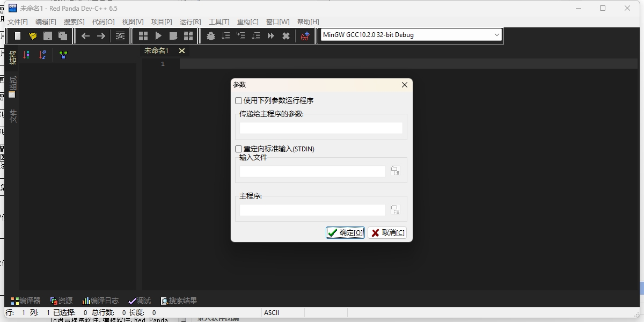The height and width of the screenshot is (322, 644).
Task: Open the 搜索结果 bottom tab
Action: [x=179, y=301]
